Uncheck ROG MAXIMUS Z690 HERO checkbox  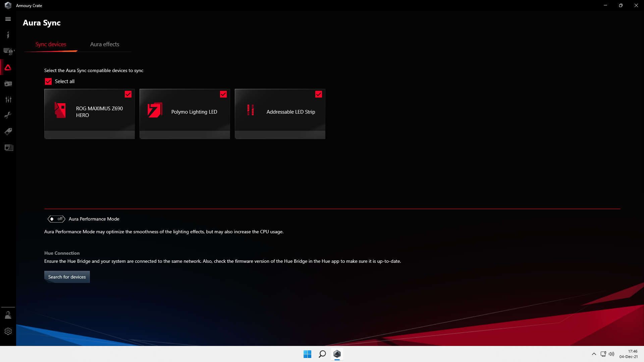(x=128, y=95)
